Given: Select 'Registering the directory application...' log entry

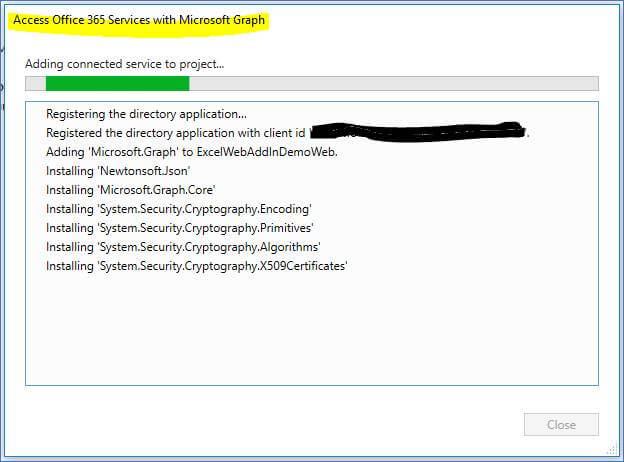Looking at the screenshot, I should (x=146, y=114).
